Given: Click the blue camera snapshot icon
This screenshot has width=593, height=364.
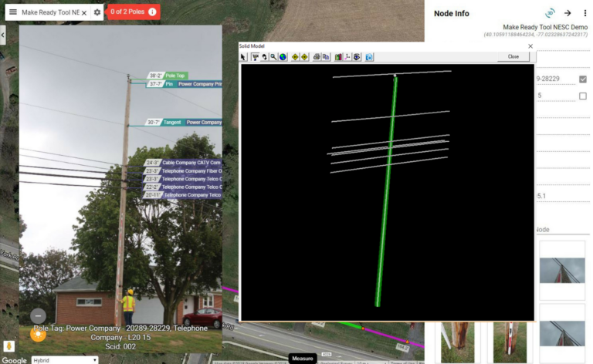Looking at the screenshot, I should coord(369,57).
